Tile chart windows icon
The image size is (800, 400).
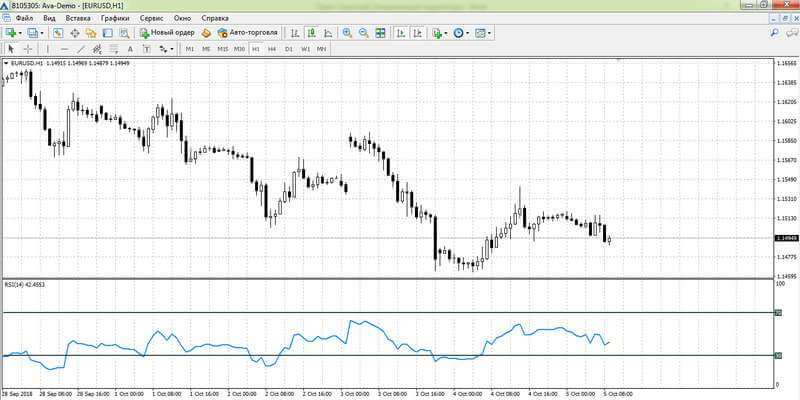pyautogui.click(x=381, y=33)
